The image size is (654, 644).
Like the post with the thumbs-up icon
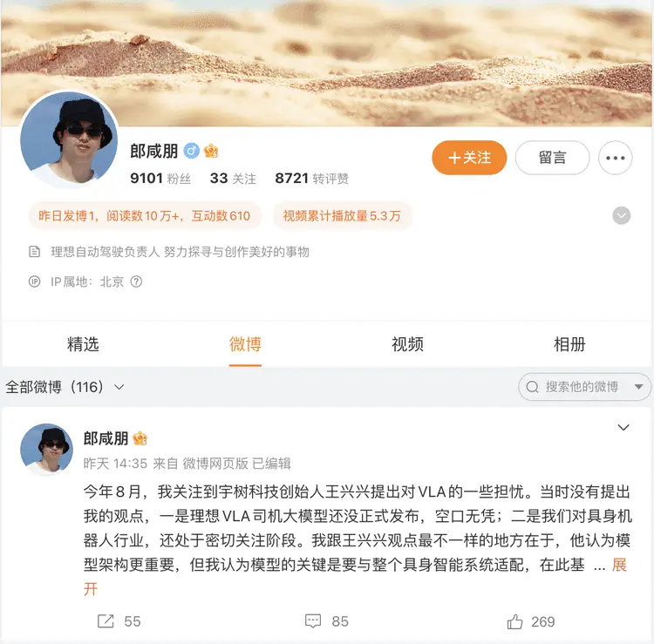[x=514, y=621]
